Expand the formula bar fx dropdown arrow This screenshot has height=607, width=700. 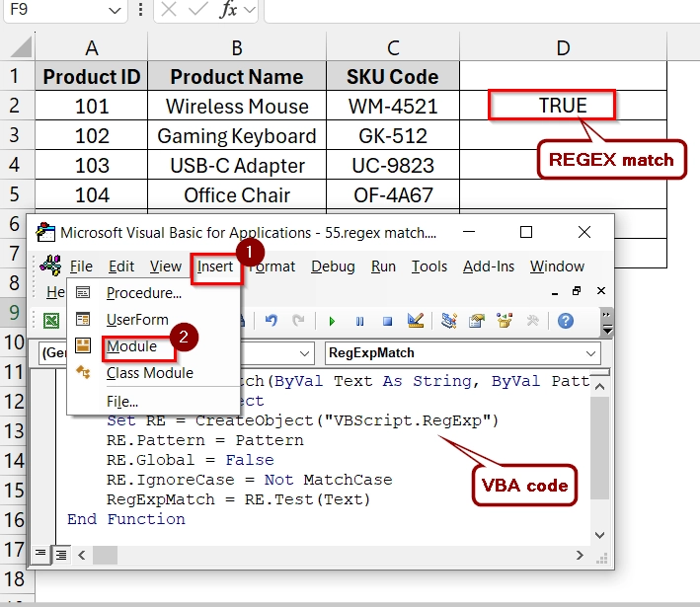coord(249,10)
